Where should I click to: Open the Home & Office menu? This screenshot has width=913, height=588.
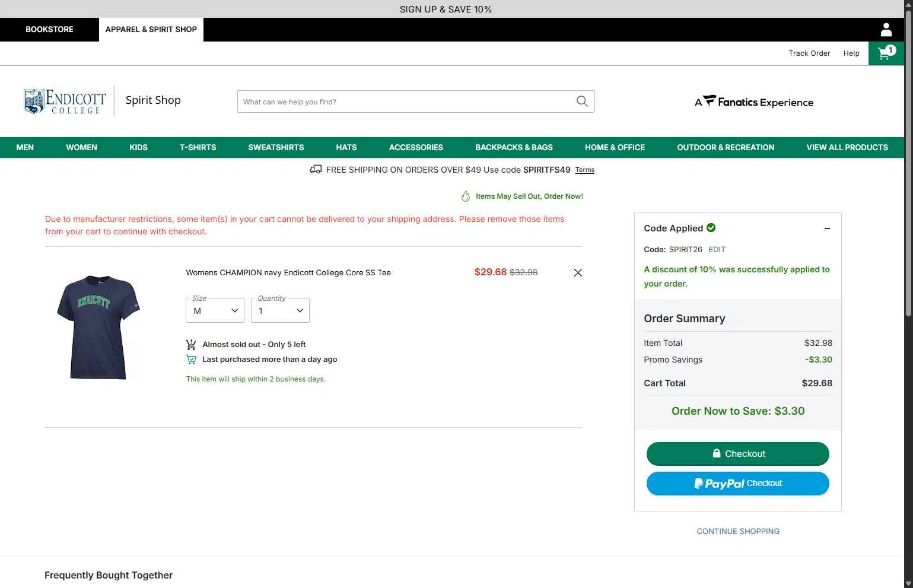pos(615,148)
